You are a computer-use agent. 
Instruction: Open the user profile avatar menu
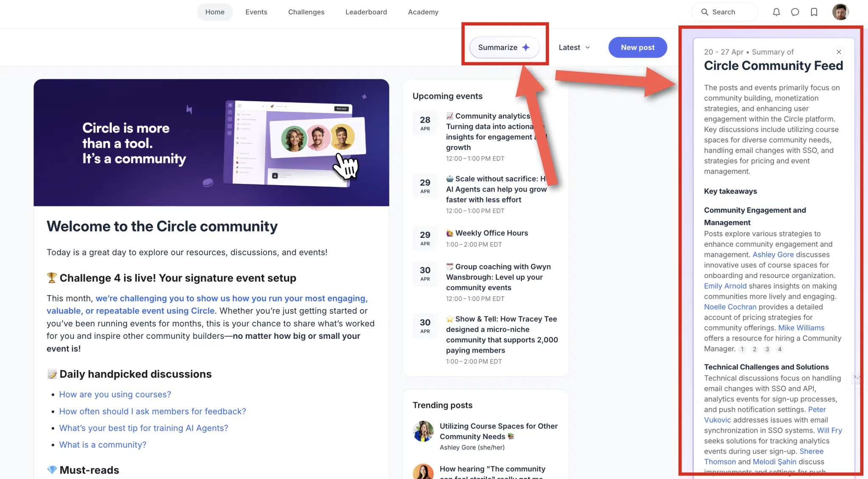coord(840,12)
